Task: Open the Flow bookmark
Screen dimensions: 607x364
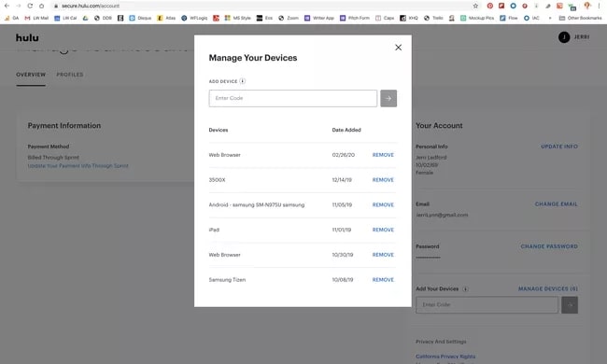Action: pyautogui.click(x=509, y=18)
